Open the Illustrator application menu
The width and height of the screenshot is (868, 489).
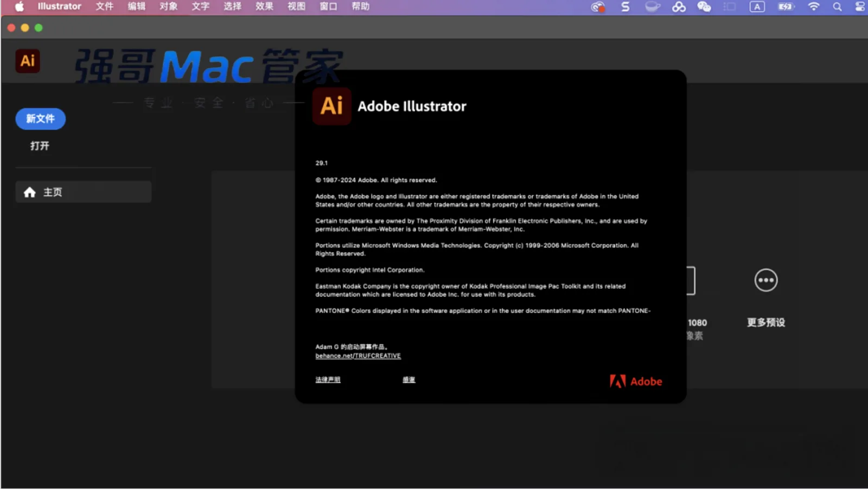pos(59,7)
